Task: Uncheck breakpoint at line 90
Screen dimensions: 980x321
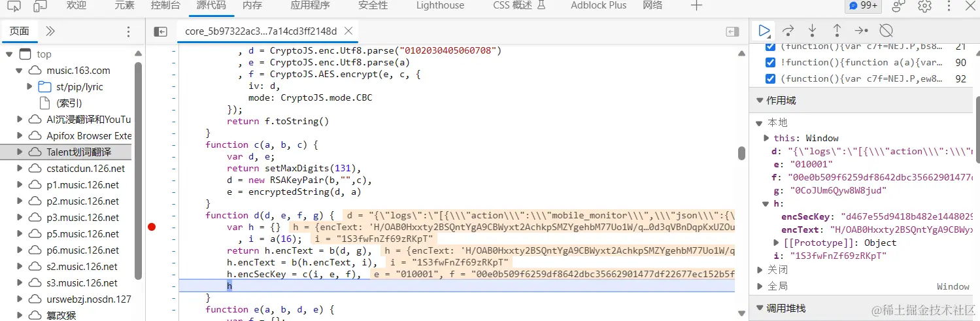Action: coord(770,63)
